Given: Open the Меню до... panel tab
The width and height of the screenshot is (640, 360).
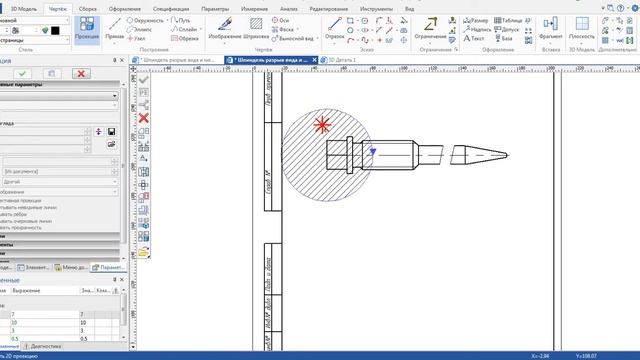Looking at the screenshot, I should pos(71,267).
